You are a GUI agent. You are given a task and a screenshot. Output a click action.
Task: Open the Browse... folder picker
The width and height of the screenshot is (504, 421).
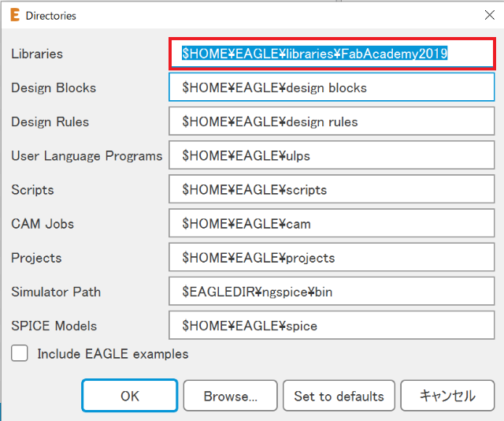click(x=230, y=396)
